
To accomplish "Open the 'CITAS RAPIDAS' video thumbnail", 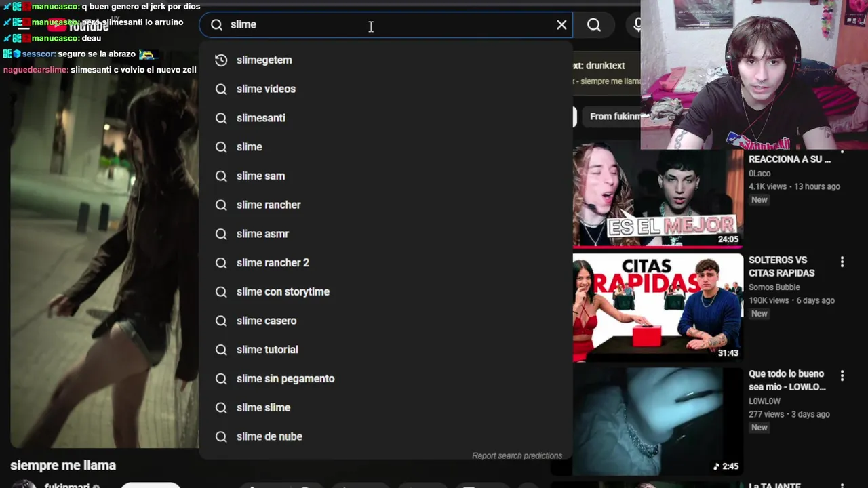I will (658, 308).
